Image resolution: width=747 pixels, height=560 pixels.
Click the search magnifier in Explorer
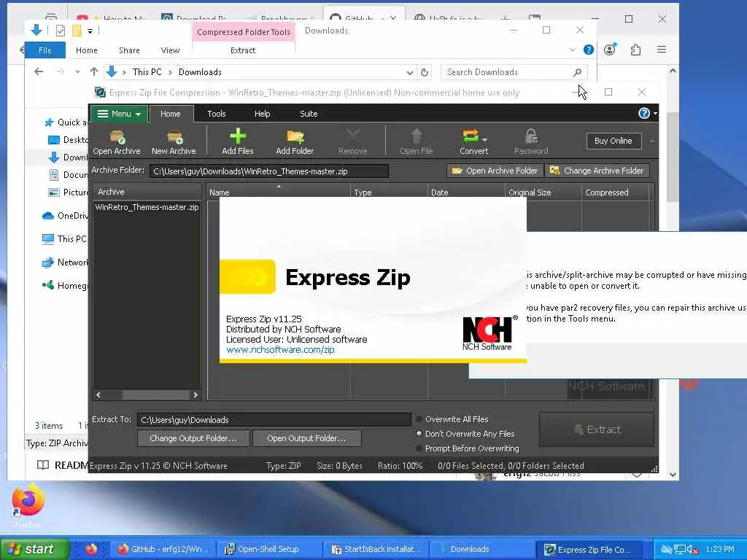[578, 72]
